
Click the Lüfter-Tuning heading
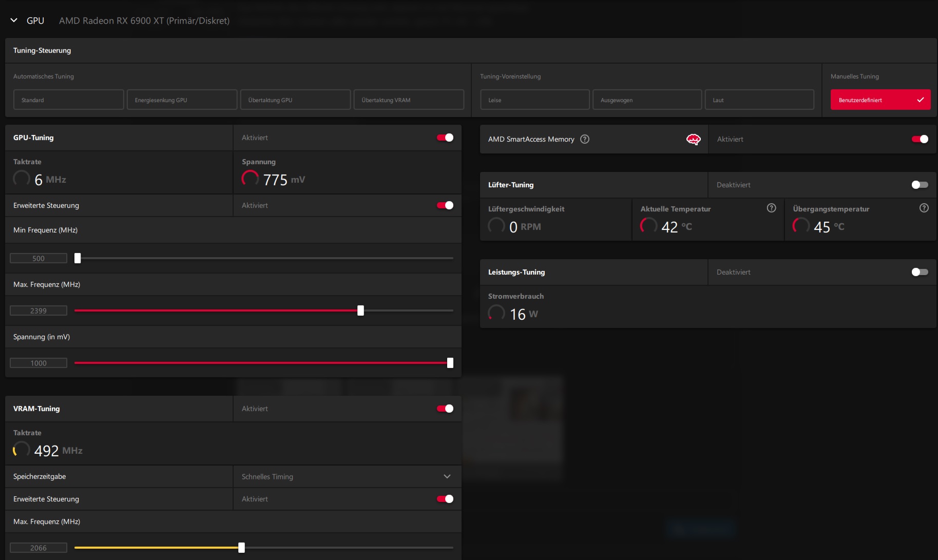coord(511,185)
